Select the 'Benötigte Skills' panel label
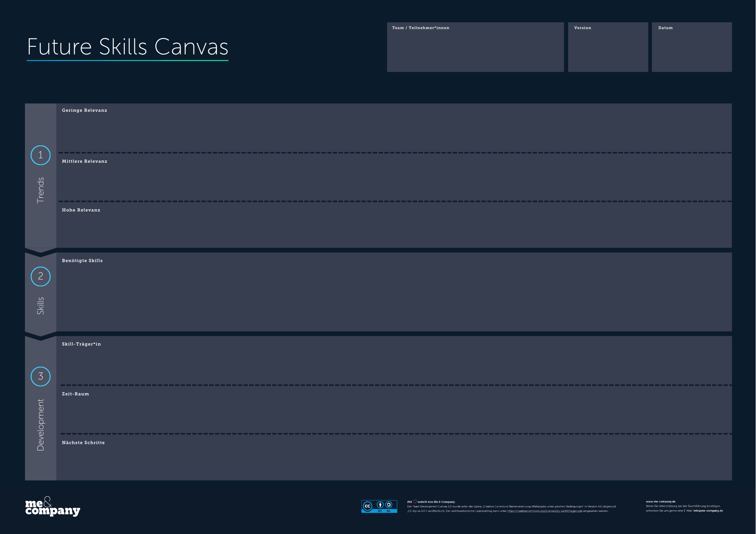This screenshot has height=534, width=756. 82,261
